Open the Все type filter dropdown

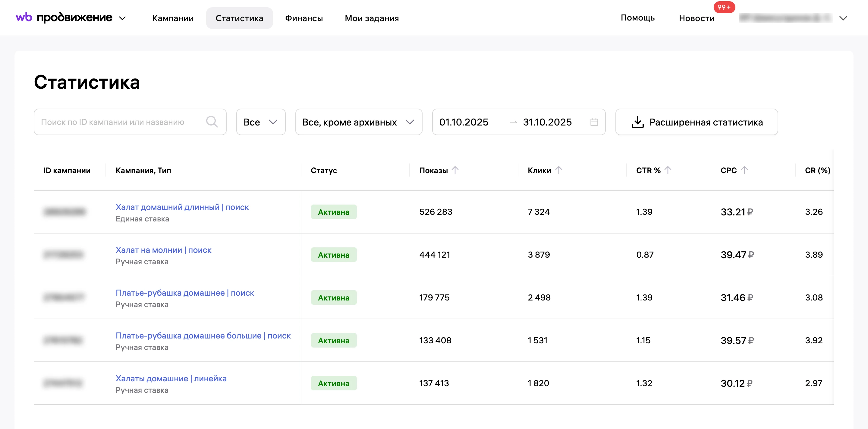coord(261,122)
